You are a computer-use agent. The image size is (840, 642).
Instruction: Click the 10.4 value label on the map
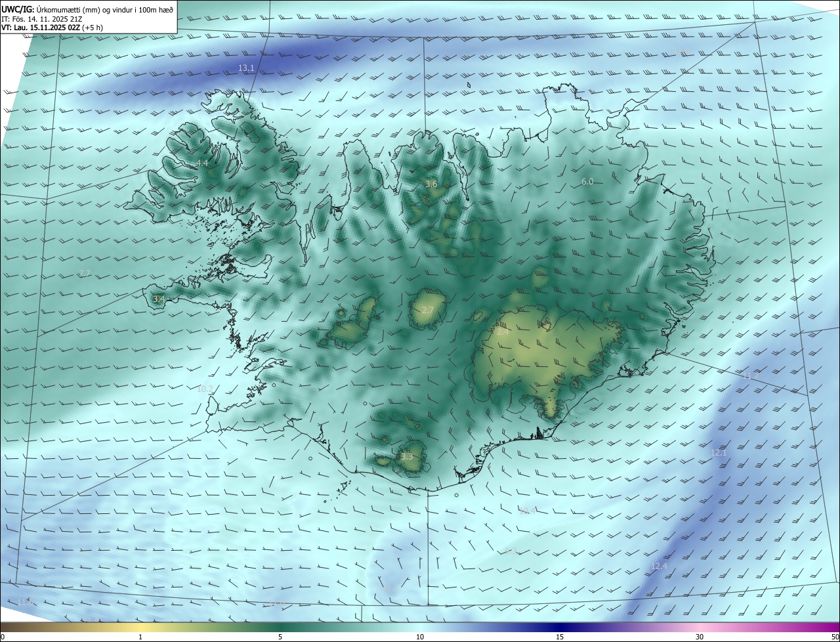528,510
